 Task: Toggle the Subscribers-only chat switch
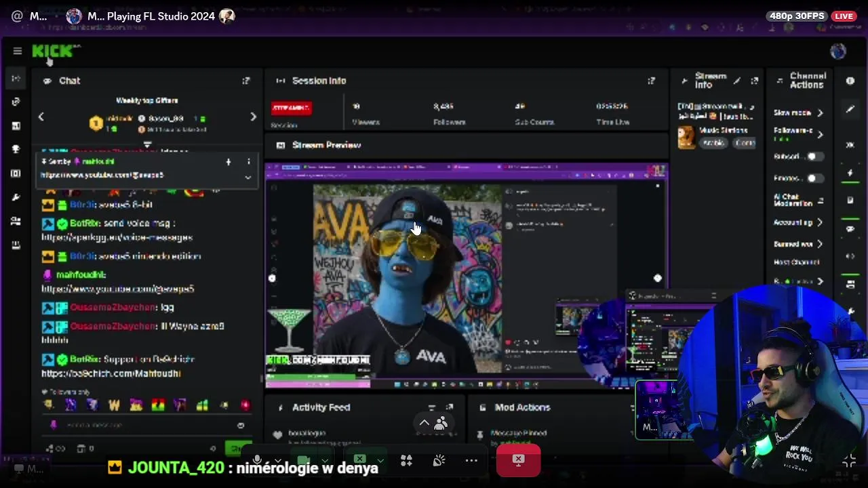(814, 157)
